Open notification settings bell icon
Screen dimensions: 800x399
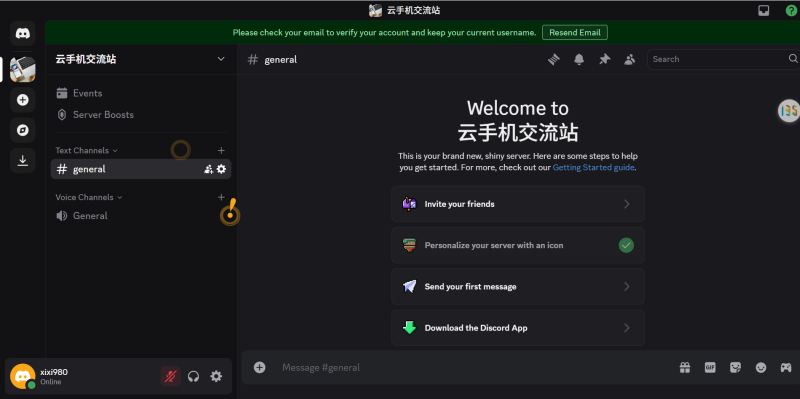click(x=579, y=59)
